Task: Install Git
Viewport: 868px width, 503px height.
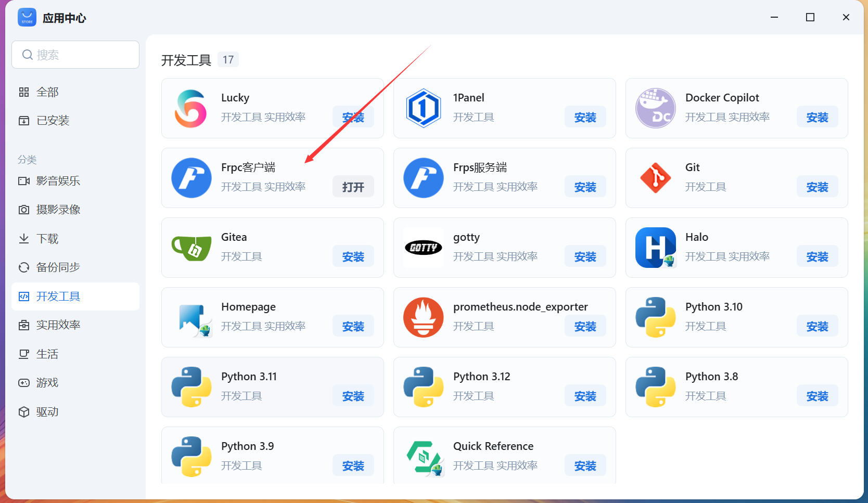Action: click(x=818, y=187)
